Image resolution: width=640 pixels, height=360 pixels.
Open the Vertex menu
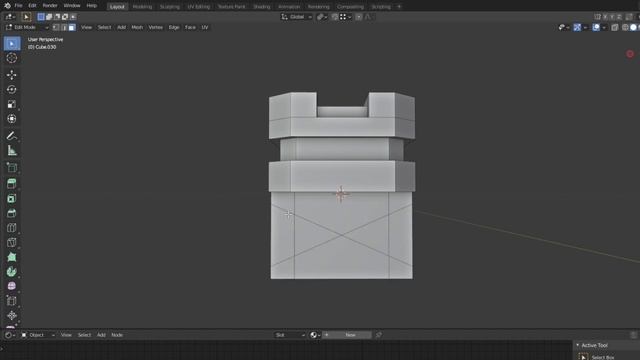(156, 27)
